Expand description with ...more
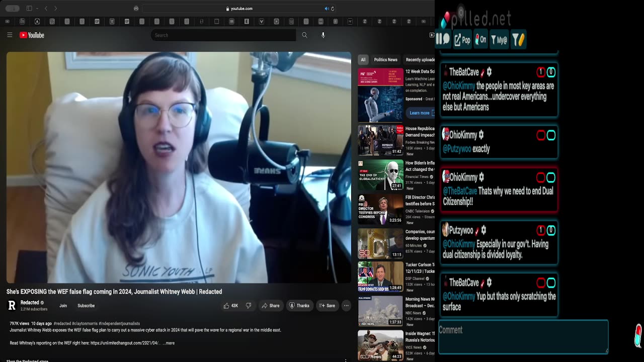Screen dimensions: 644x362 tap(169, 343)
